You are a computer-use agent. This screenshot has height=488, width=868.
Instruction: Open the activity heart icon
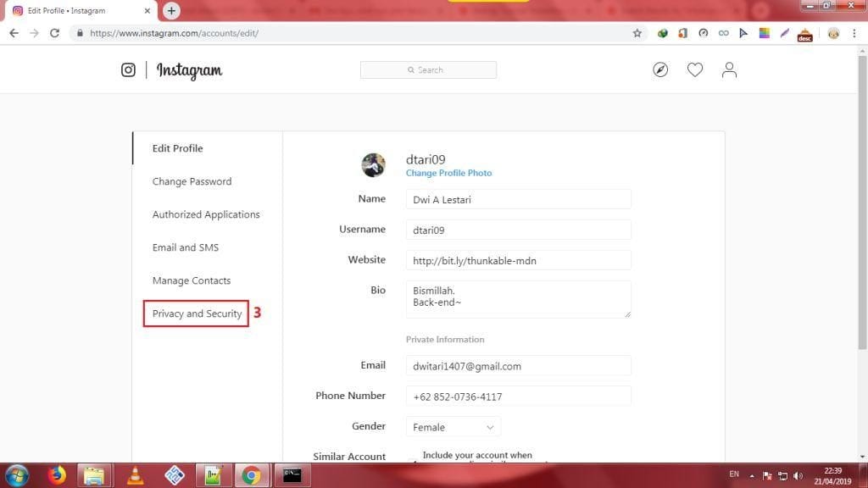[x=695, y=69]
